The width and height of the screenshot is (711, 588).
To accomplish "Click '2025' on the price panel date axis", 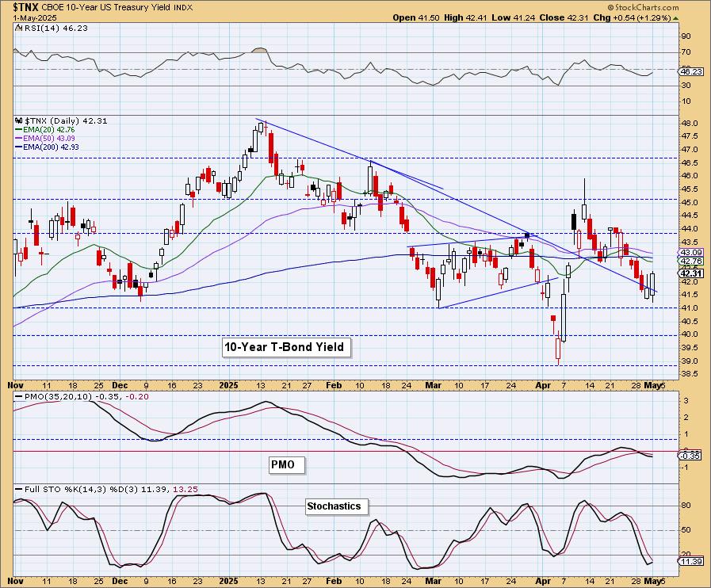I will pyautogui.click(x=228, y=385).
